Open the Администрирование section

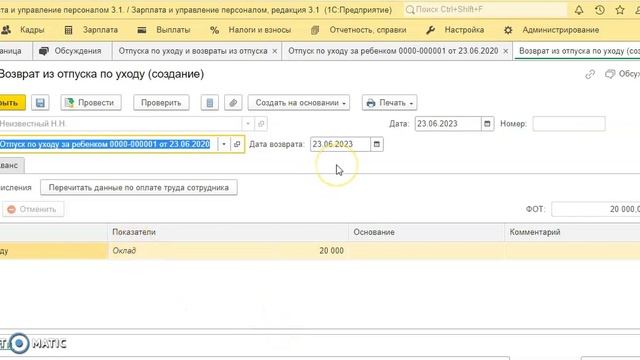click(x=551, y=30)
